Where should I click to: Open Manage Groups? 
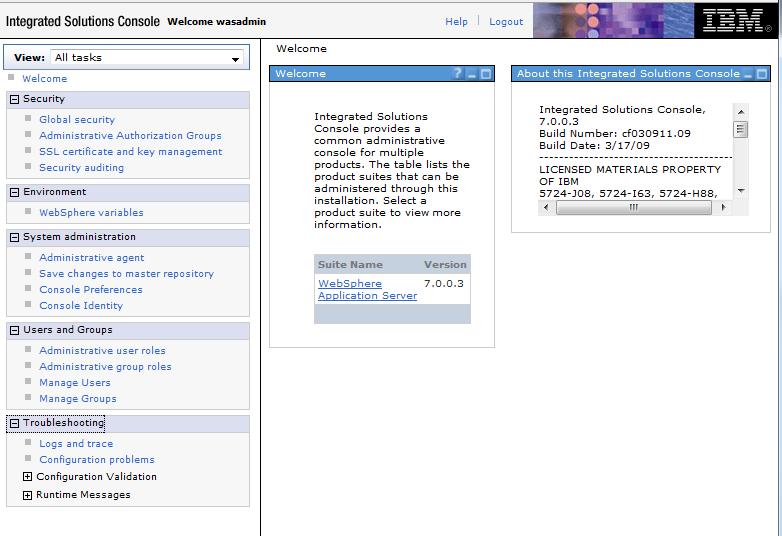[x=78, y=398]
